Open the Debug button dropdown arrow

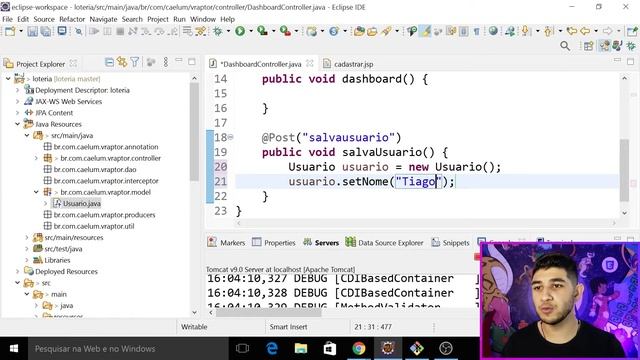point(228,31)
